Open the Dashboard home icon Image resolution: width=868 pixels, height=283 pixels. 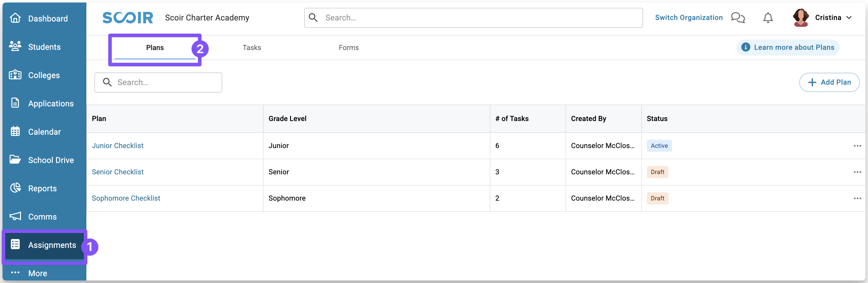pos(15,18)
